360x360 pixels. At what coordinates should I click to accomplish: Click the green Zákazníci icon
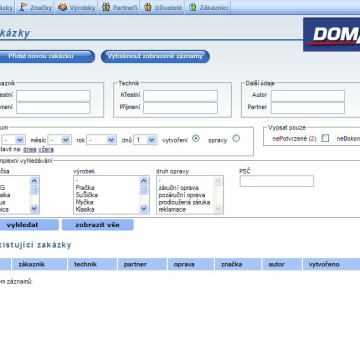pos(193,7)
